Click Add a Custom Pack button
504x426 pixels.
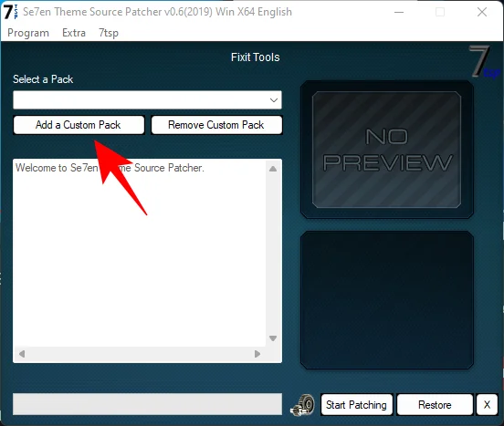pyautogui.click(x=79, y=125)
